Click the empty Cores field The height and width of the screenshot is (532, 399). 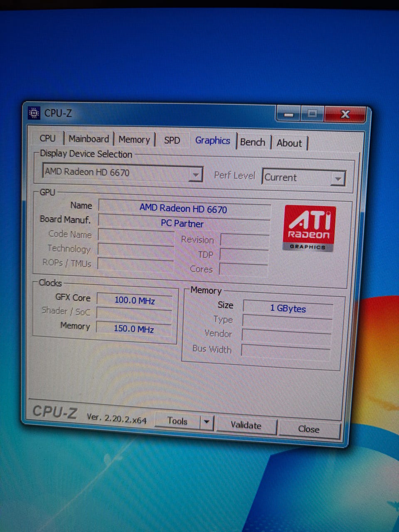tap(244, 270)
